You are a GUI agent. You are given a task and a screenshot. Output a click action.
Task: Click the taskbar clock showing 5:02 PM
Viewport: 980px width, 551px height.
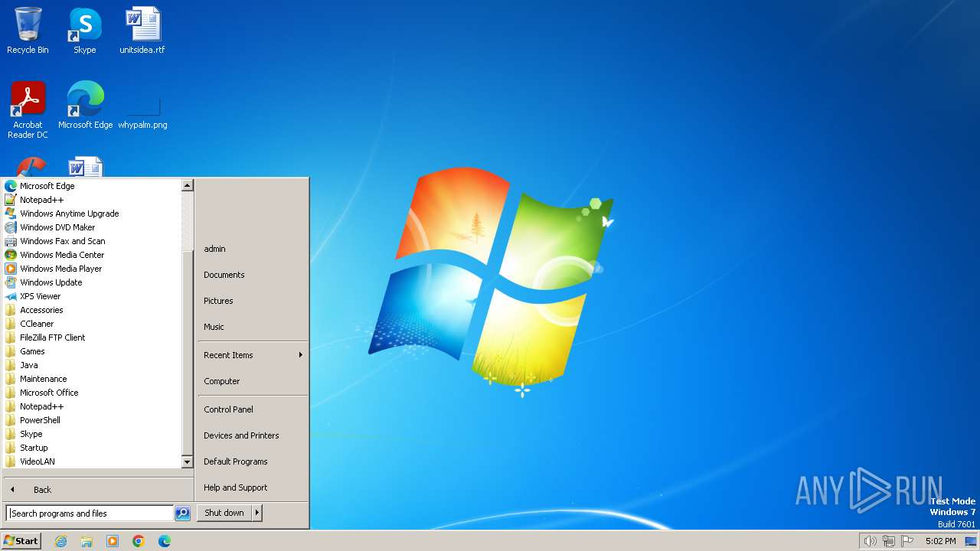click(x=940, y=541)
